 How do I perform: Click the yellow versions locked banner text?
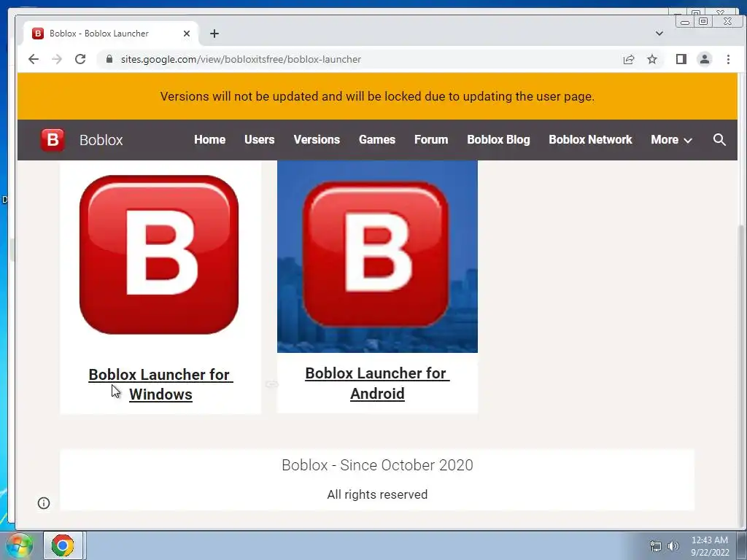click(x=377, y=96)
